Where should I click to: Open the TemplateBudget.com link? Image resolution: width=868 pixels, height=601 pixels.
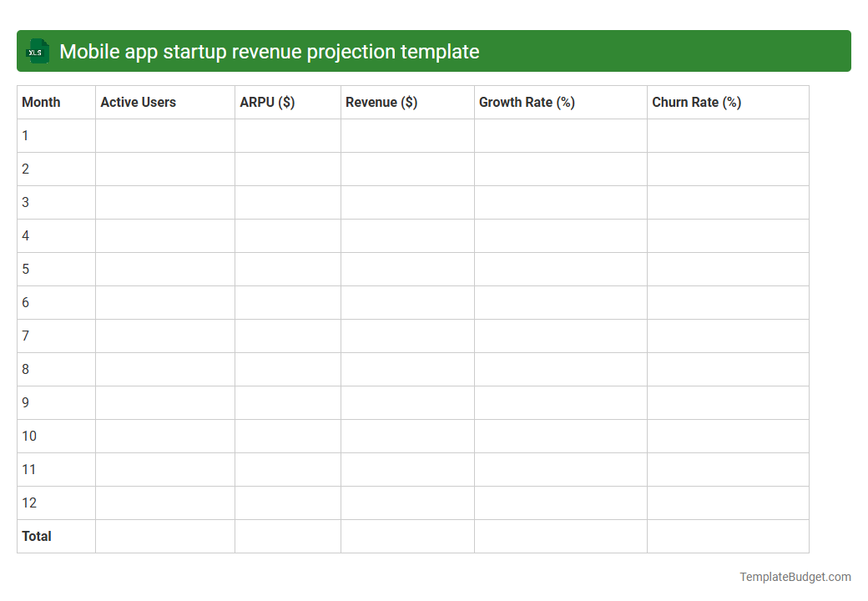point(795,576)
